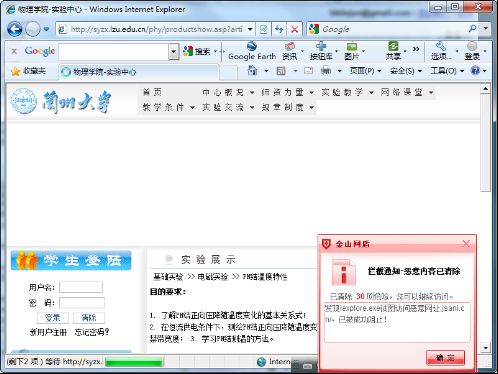The height and width of the screenshot is (374, 498).
Task: Click the Internet zone globe icon
Action: 262,362
